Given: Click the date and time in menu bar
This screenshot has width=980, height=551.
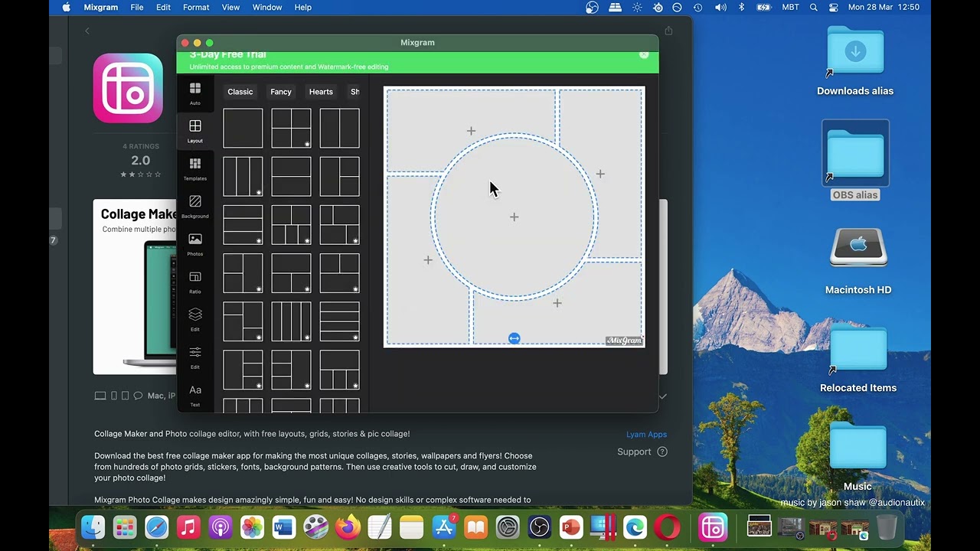Looking at the screenshot, I should point(884,7).
